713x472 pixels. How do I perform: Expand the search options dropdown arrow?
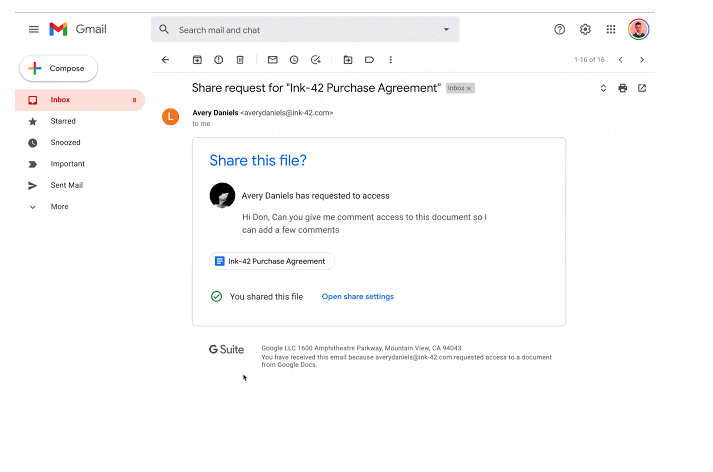tap(446, 30)
